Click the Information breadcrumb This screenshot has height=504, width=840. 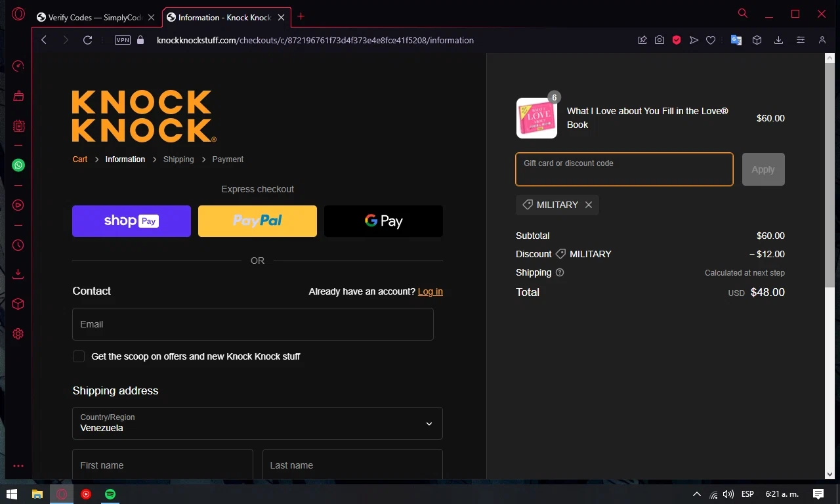click(x=125, y=159)
